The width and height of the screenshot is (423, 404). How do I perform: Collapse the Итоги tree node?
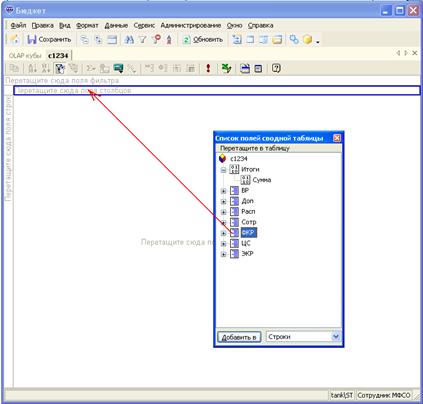coord(223,170)
